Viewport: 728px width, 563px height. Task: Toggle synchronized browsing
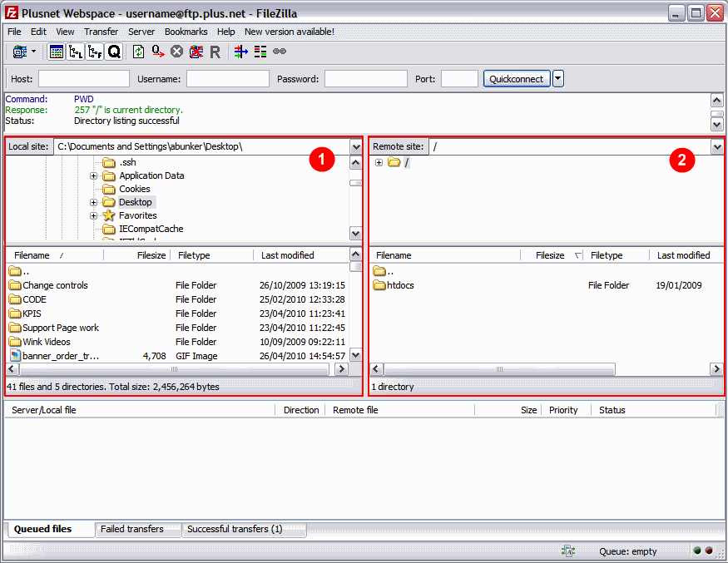[x=280, y=52]
